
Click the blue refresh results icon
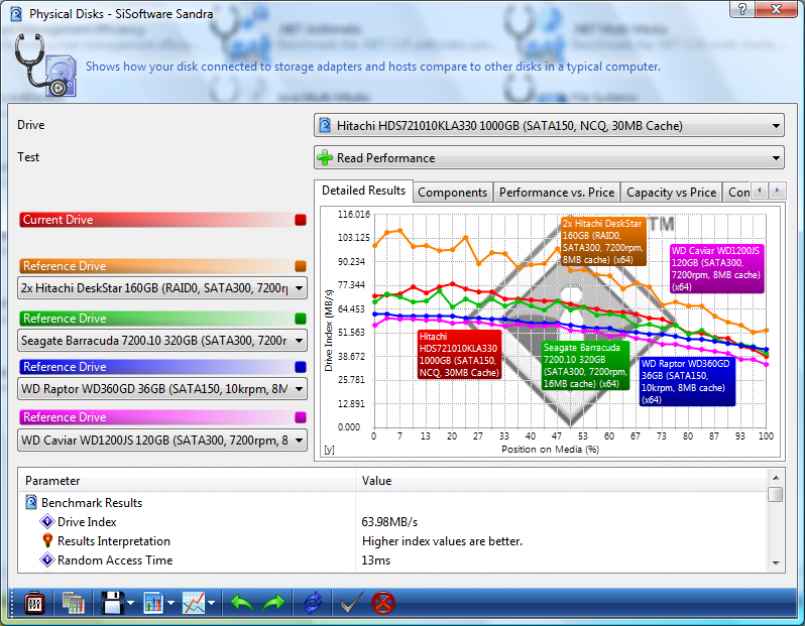(313, 603)
